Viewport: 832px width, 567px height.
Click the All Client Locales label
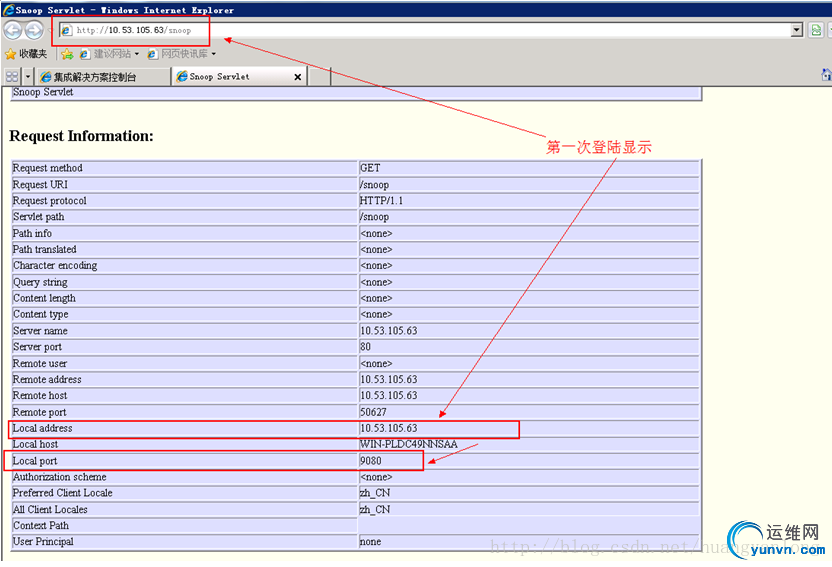point(50,509)
